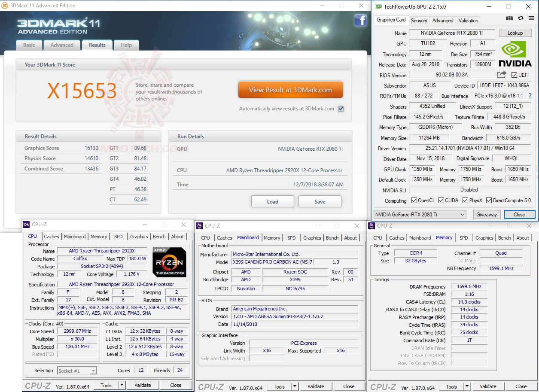Image resolution: width=539 pixels, height=392 pixels.
Task: Open the GPU-Z hamburger menu
Action: pyautogui.click(x=531, y=18)
